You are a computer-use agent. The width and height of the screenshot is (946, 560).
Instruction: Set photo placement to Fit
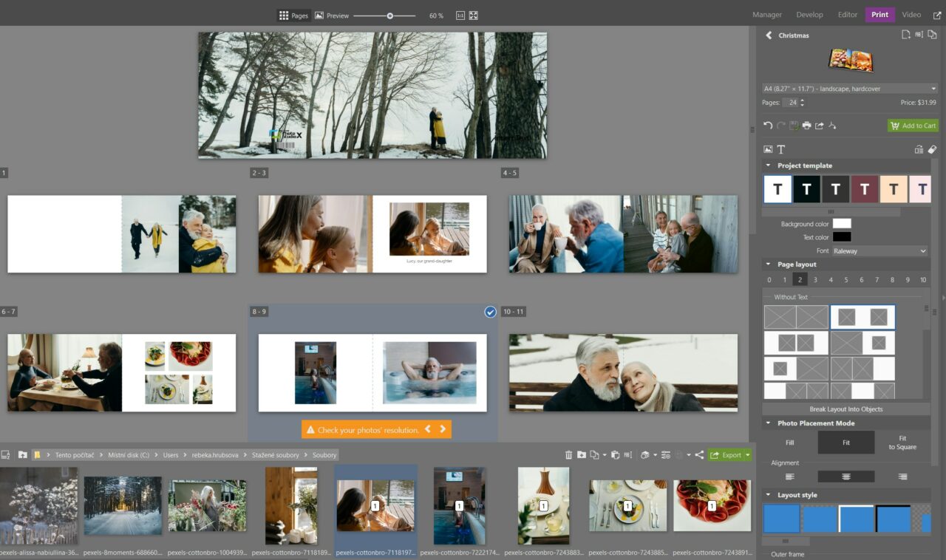846,443
